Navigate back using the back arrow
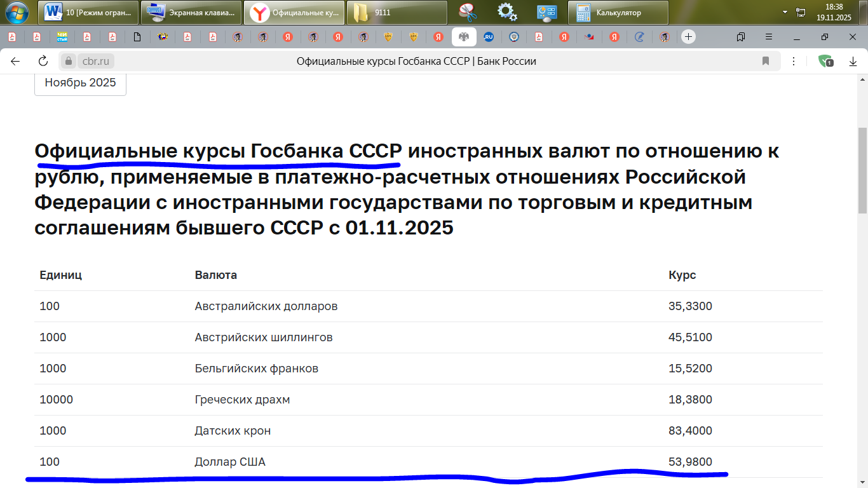 [15, 61]
